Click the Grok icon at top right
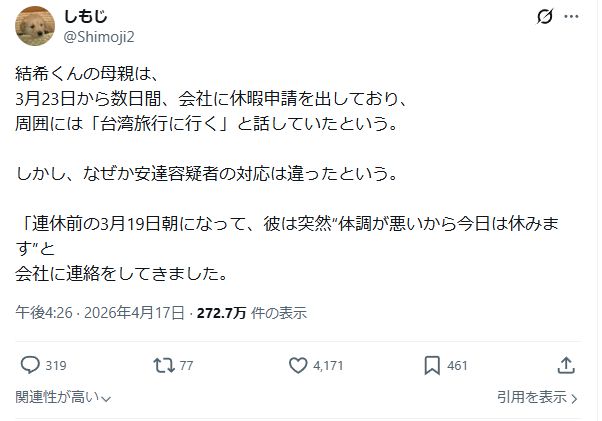Screen dimensions: 602x421 point(546,17)
